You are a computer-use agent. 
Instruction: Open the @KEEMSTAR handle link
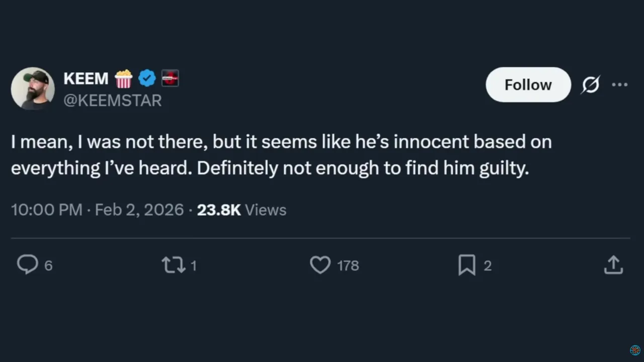click(113, 101)
